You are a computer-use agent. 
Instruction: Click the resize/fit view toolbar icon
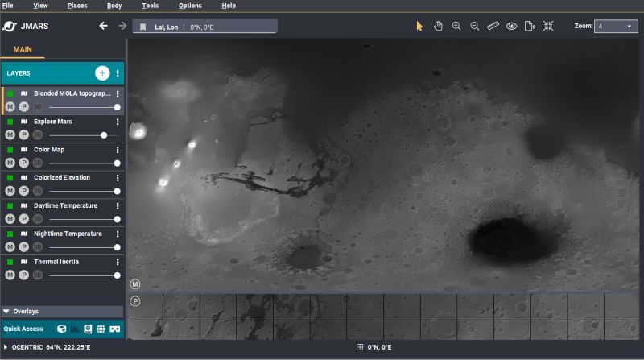click(548, 27)
